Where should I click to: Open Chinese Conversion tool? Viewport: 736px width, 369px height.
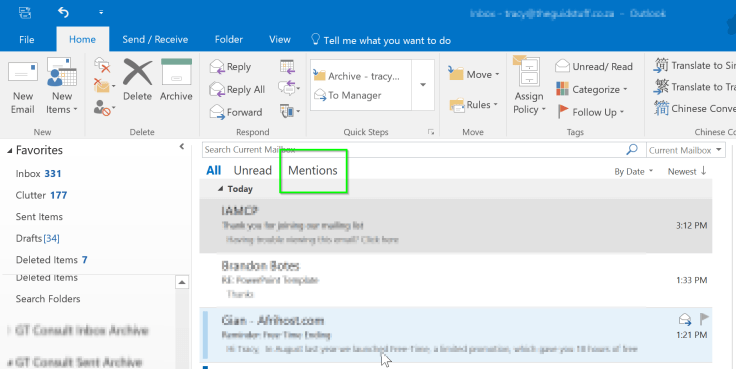(x=695, y=108)
